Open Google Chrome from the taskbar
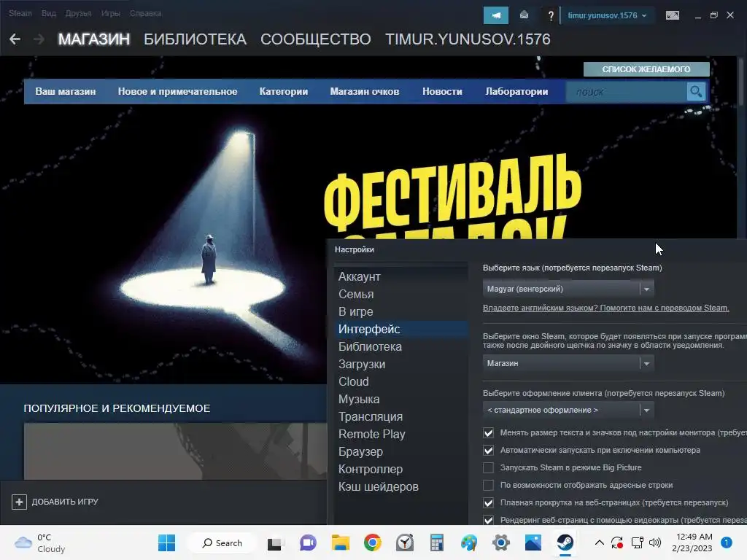 tap(373, 542)
